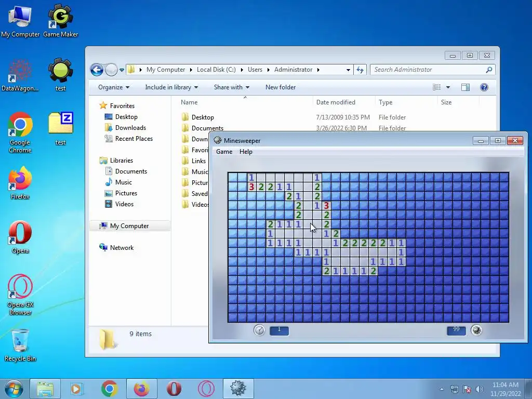Open Chrome from the taskbar
Screen dimensions: 532x399
pyautogui.click(x=109, y=389)
